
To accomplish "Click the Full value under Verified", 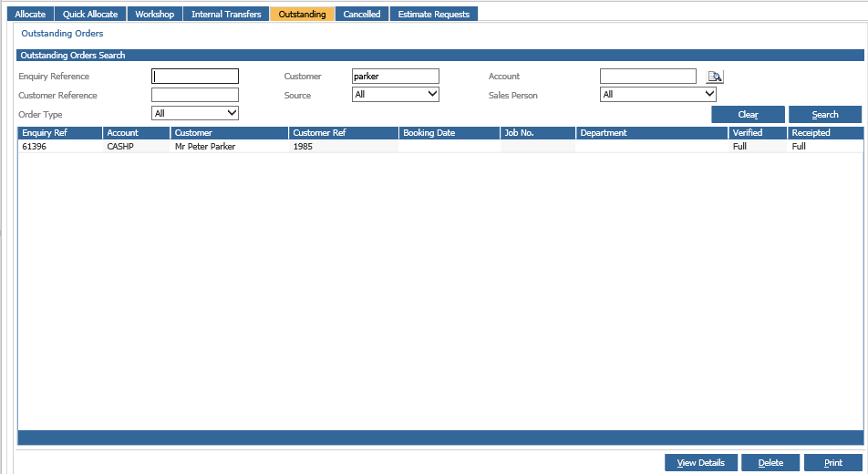I will pos(758,146).
